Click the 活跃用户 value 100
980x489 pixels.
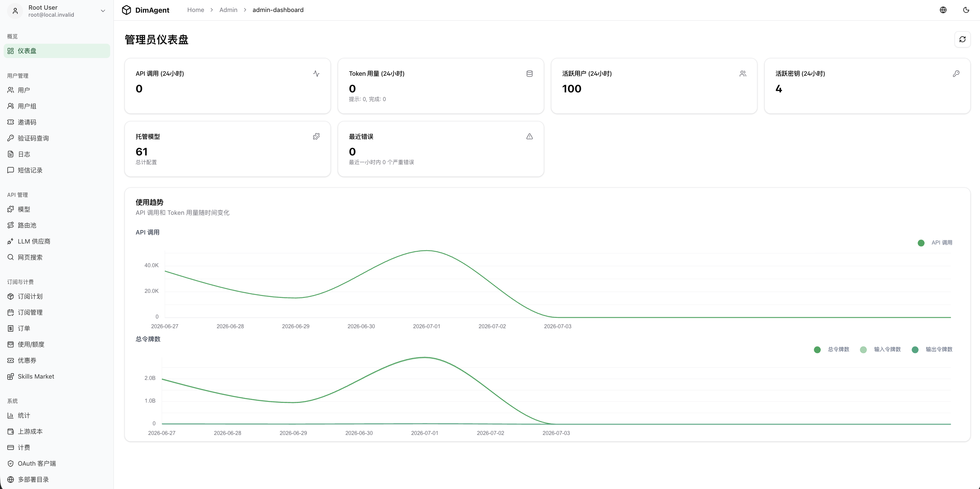point(571,89)
